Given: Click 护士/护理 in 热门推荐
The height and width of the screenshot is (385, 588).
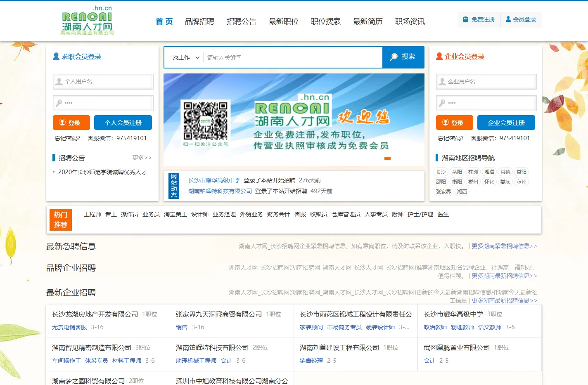Looking at the screenshot, I should coord(420,214).
